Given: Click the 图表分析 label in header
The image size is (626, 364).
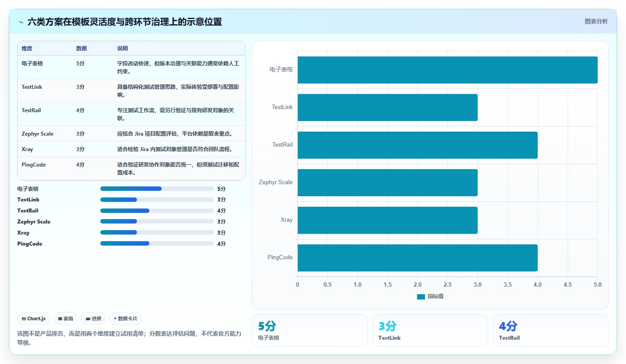Looking at the screenshot, I should click(x=596, y=21).
